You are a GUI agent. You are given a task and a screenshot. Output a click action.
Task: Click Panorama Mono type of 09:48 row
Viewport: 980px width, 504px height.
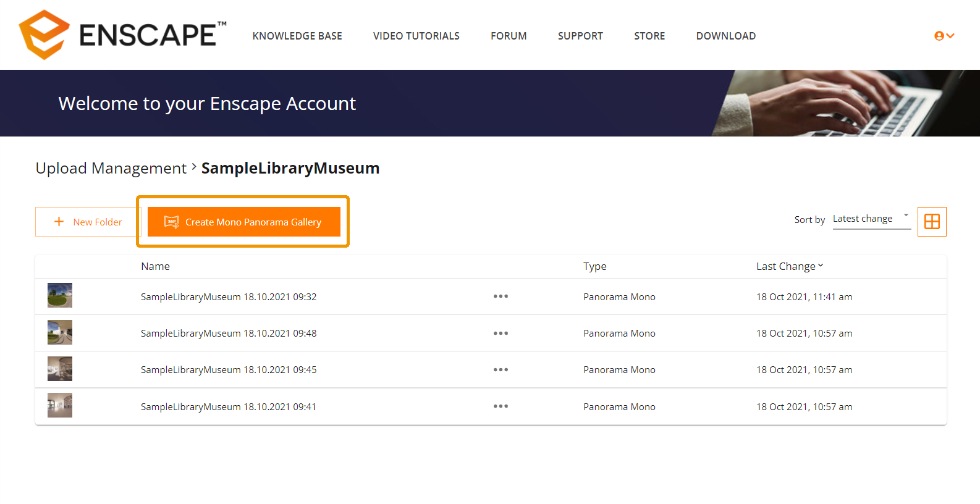point(619,334)
